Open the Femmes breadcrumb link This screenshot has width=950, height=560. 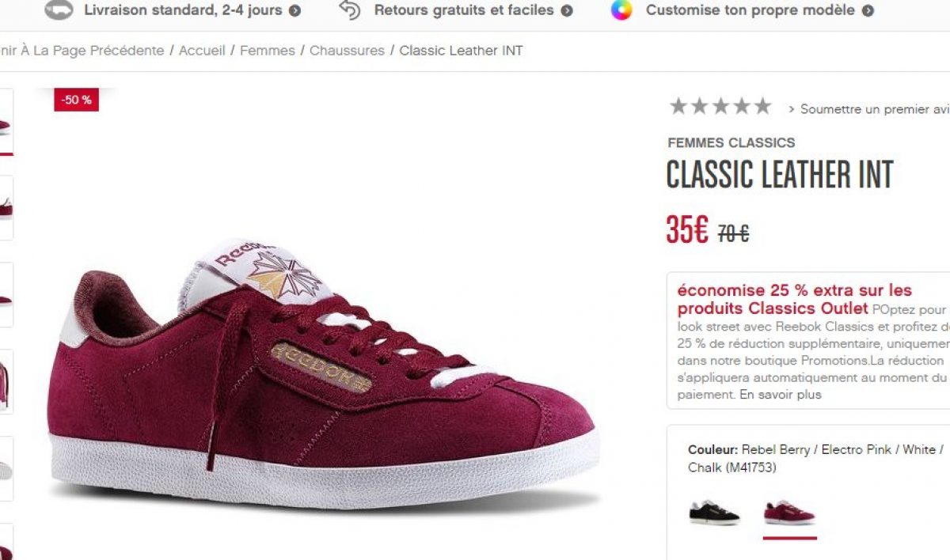pyautogui.click(x=267, y=51)
